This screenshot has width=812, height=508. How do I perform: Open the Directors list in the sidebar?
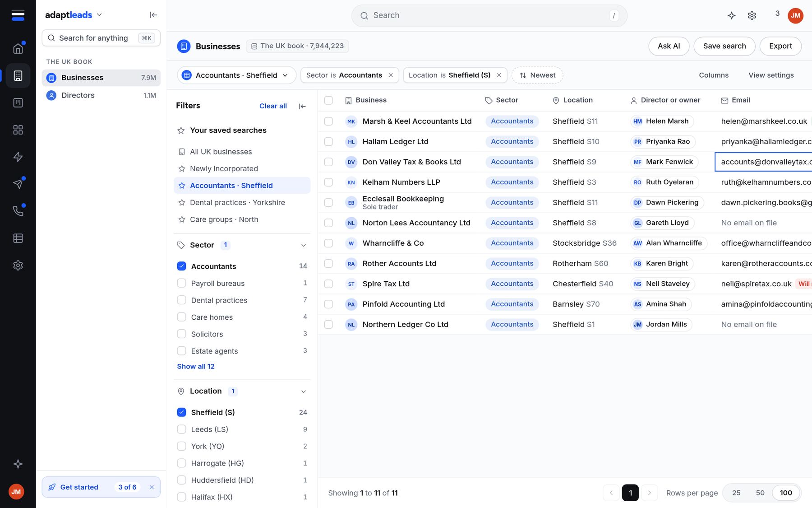click(x=101, y=95)
